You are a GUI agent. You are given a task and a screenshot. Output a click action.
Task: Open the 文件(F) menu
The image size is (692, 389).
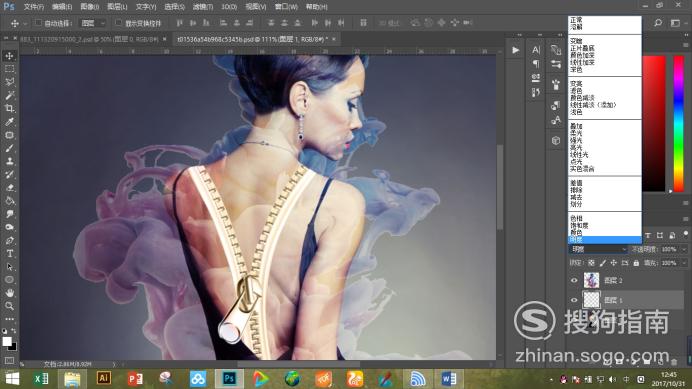[x=34, y=7]
